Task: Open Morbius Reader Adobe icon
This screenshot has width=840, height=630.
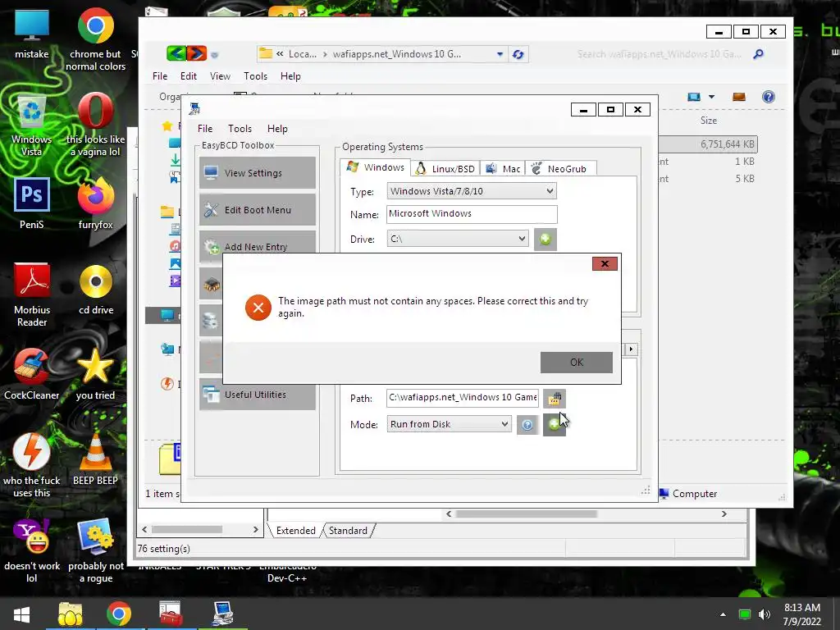Action: click(x=32, y=294)
